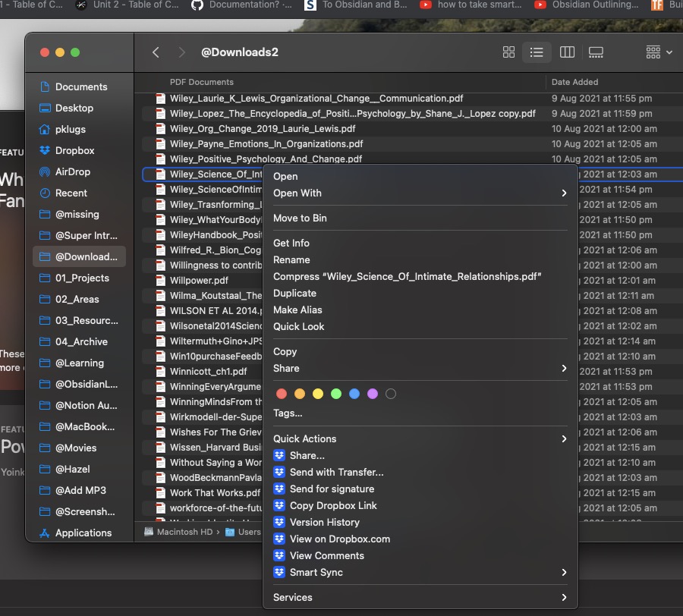The width and height of the screenshot is (683, 616).
Task: Go forward in Finder history
Action: 181,52
